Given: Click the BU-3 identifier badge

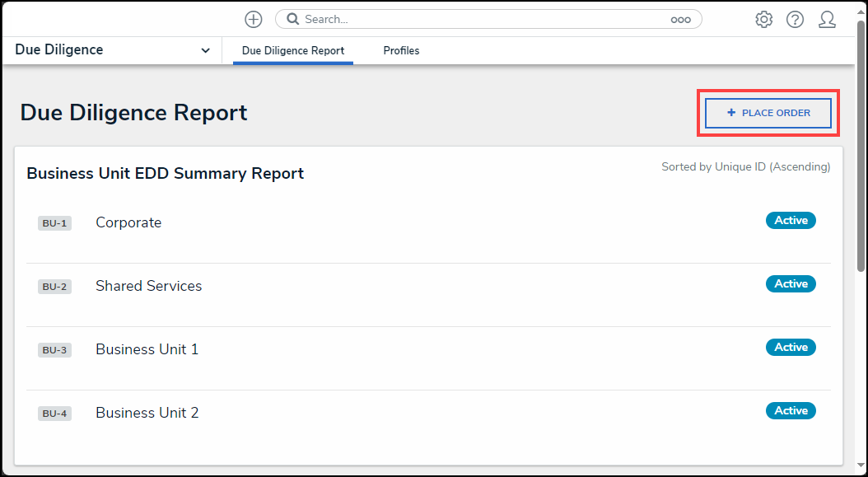Looking at the screenshot, I should click(54, 350).
